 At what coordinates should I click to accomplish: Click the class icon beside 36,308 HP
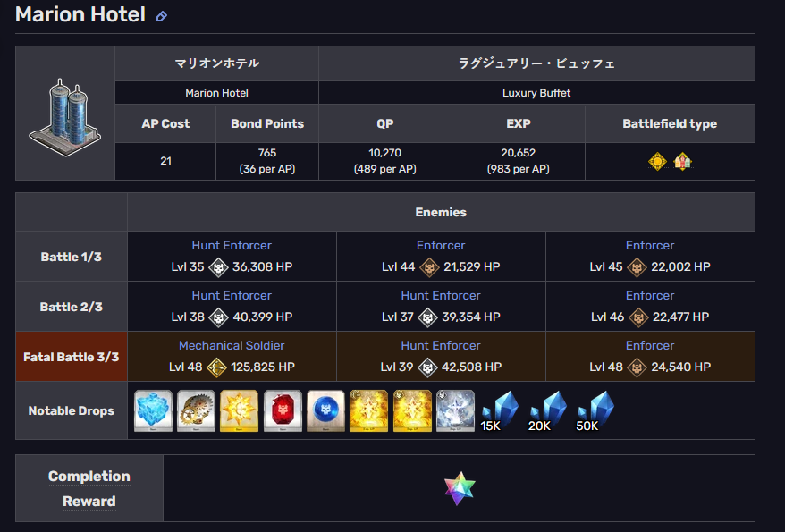pyautogui.click(x=218, y=267)
